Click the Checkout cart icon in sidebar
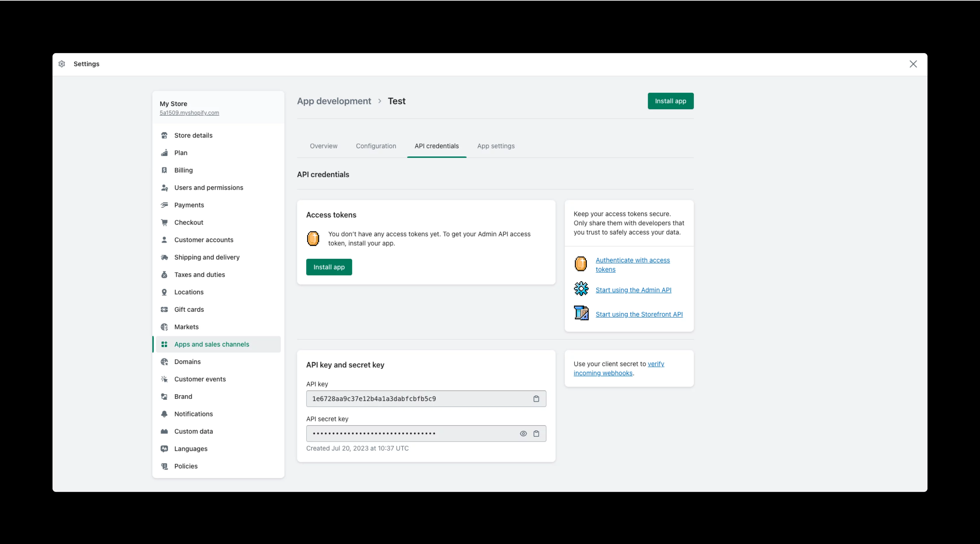980x544 pixels. point(164,222)
